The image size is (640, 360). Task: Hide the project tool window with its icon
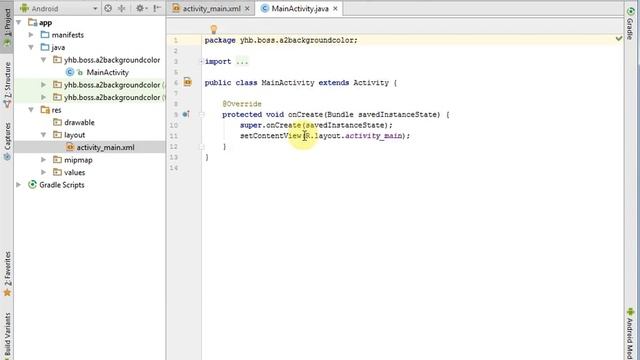(157, 8)
